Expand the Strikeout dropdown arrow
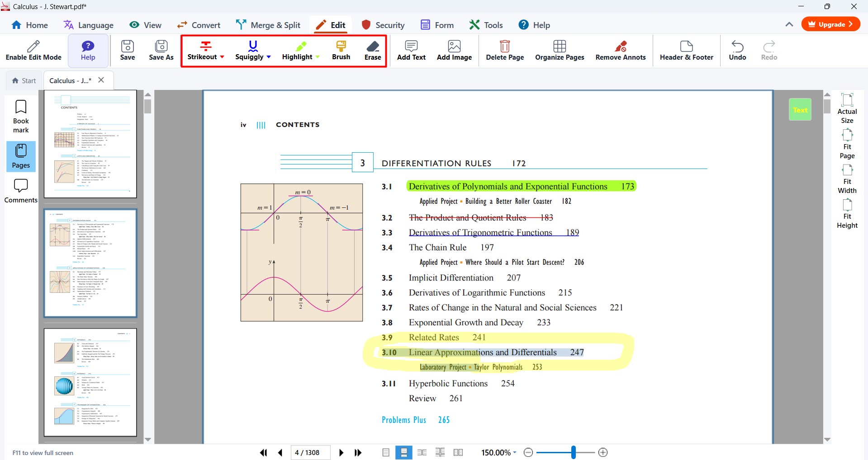 (x=222, y=57)
